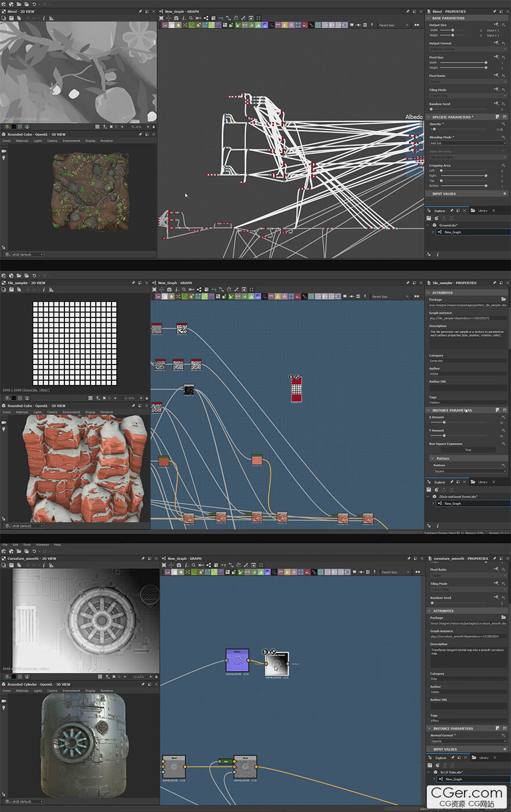Screen dimensions: 511x812
Task: Select the Dixie national forest.sbs package
Action: click(458, 497)
